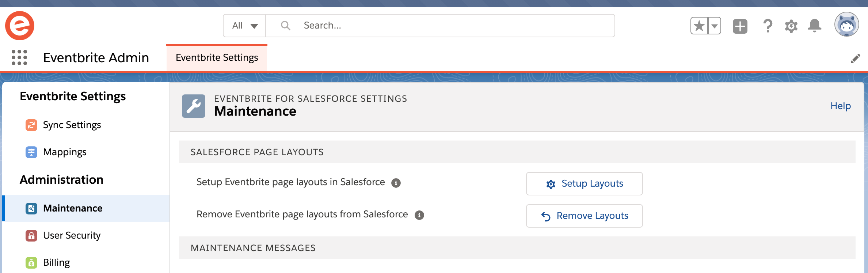Click the magnifier search icon
This screenshot has height=273, width=868.
pyautogui.click(x=285, y=25)
